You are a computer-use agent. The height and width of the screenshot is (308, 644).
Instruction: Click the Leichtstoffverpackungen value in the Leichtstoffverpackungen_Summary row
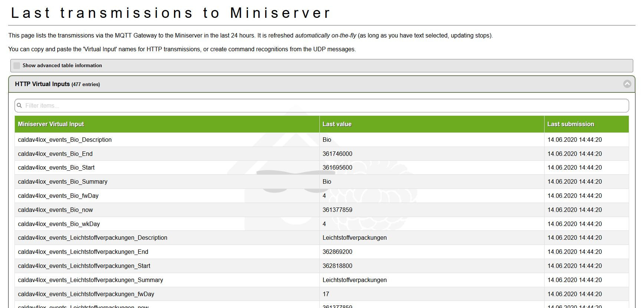[x=355, y=280]
